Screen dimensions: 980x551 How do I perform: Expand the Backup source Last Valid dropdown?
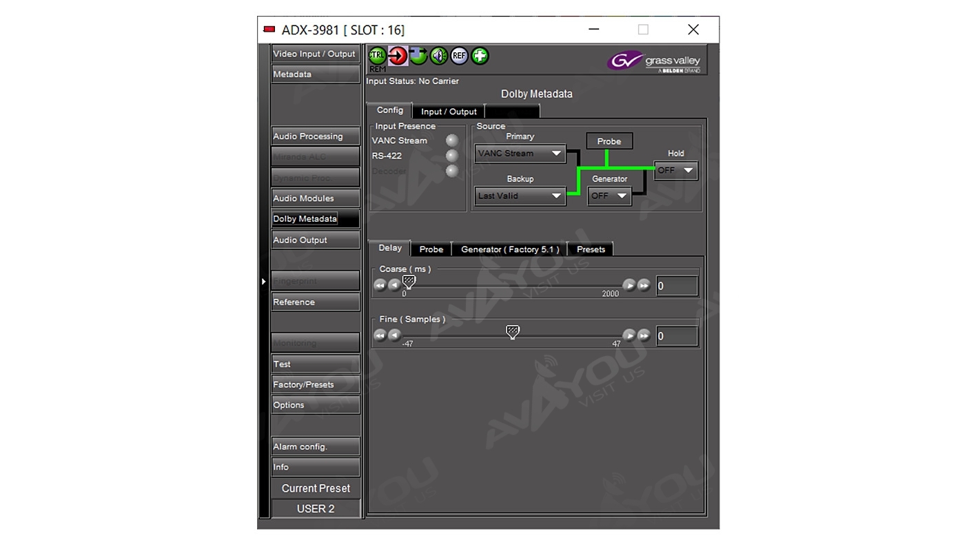[520, 196]
